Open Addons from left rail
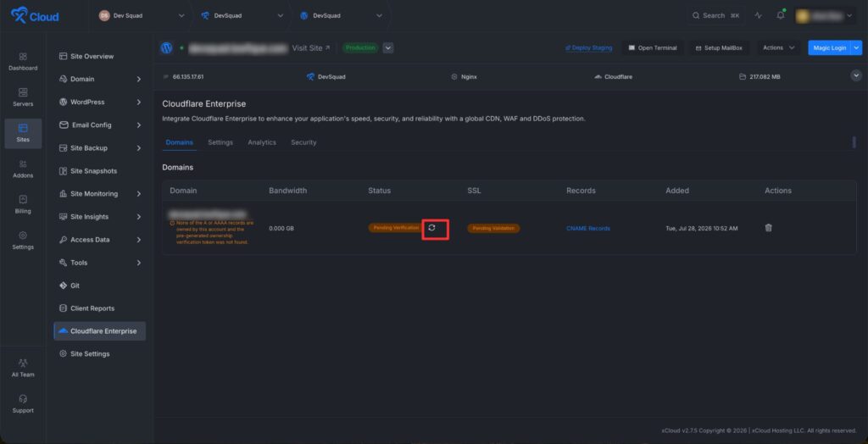This screenshot has height=444, width=868. [x=23, y=169]
